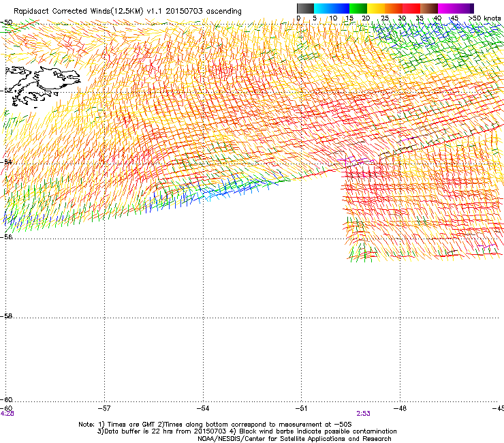Click the magenta 40-45 knots legend swatch
The image size is (504, 443).
[447, 8]
